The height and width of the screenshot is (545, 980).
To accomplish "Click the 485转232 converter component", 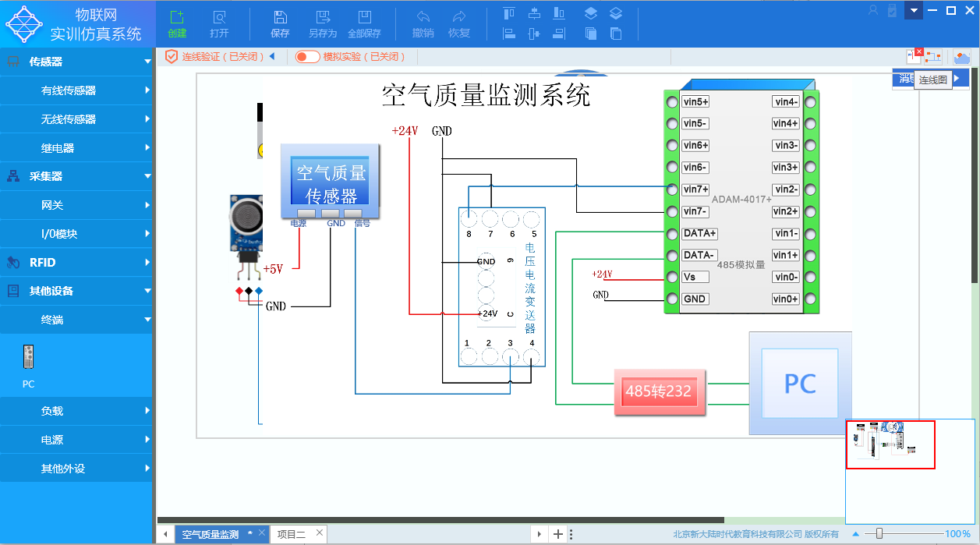I will (660, 391).
